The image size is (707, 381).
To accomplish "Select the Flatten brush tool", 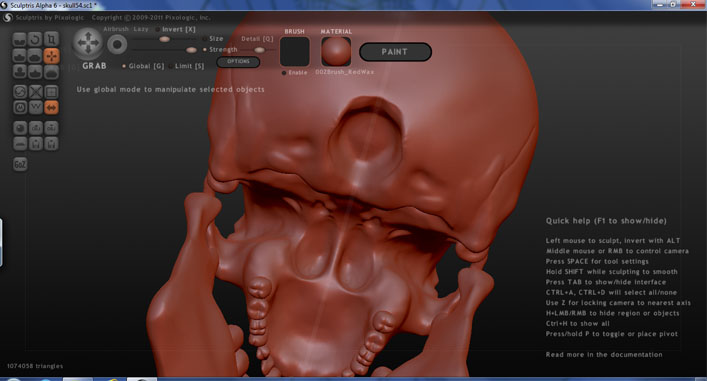I will coord(35,56).
